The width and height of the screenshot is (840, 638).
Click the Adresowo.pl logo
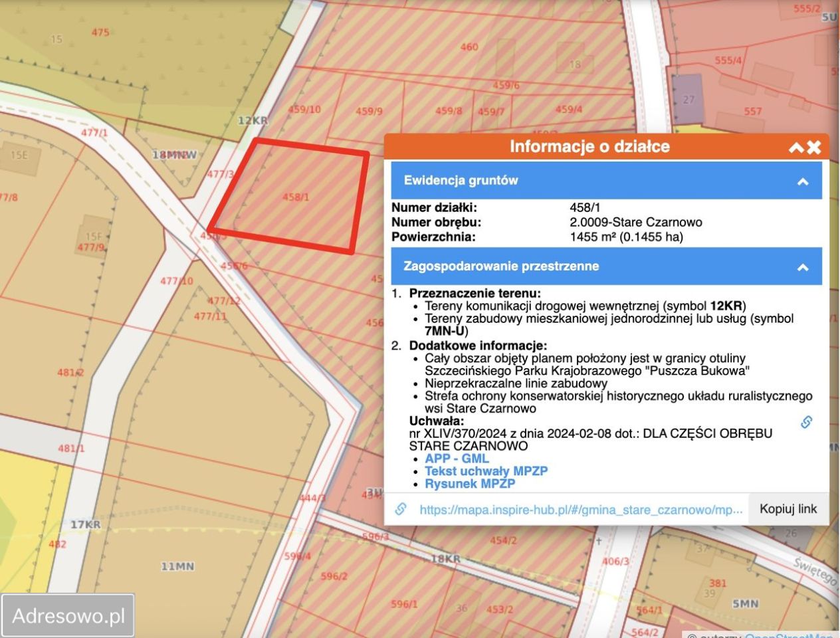click(68, 615)
